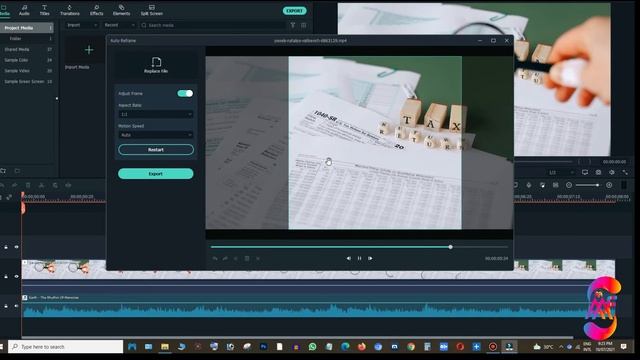Click the timeline cut scissors icon
Image resolution: width=640 pixels, height=360 pixels.
[x=41, y=185]
